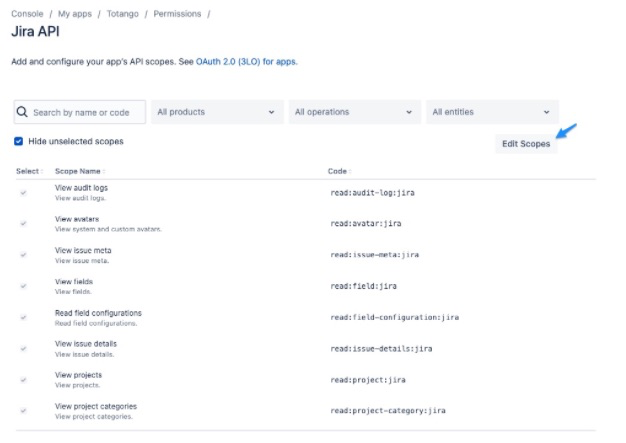
Task: Go to Console breadcrumb
Action: pos(27,14)
